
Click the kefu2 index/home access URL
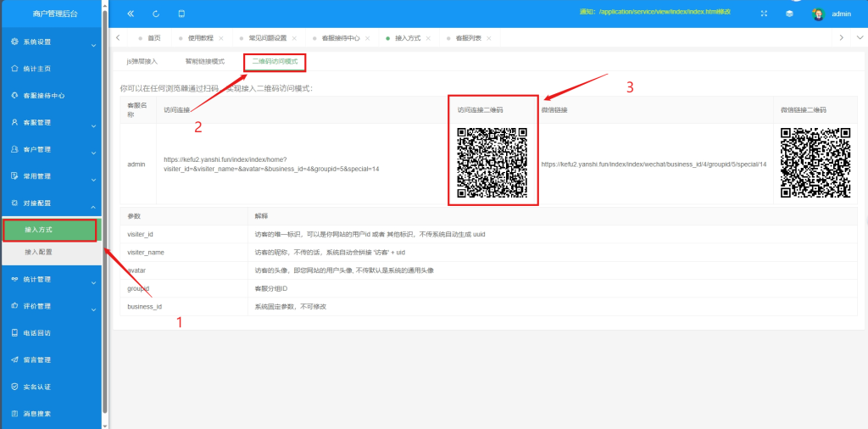pos(271,164)
